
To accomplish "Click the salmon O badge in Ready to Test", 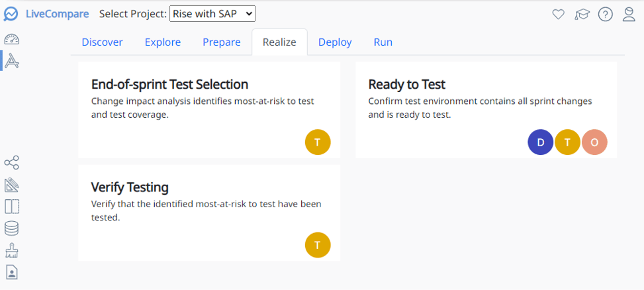I will (594, 142).
